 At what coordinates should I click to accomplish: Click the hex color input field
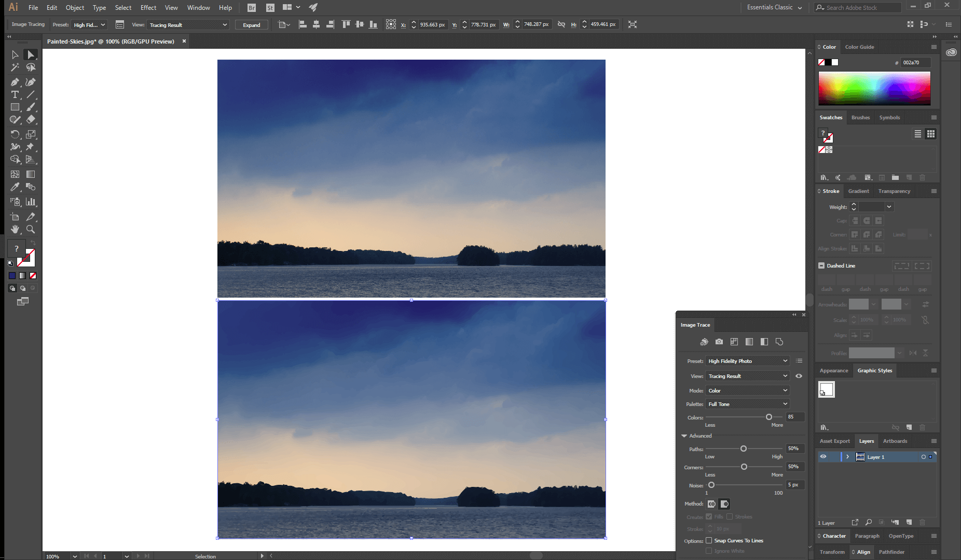click(x=915, y=62)
